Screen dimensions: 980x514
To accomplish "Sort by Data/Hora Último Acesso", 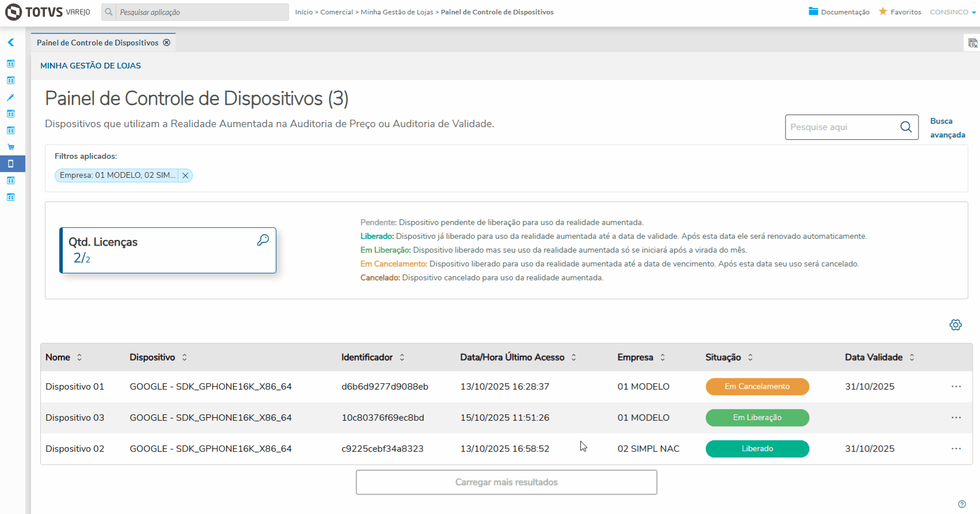I will [573, 357].
